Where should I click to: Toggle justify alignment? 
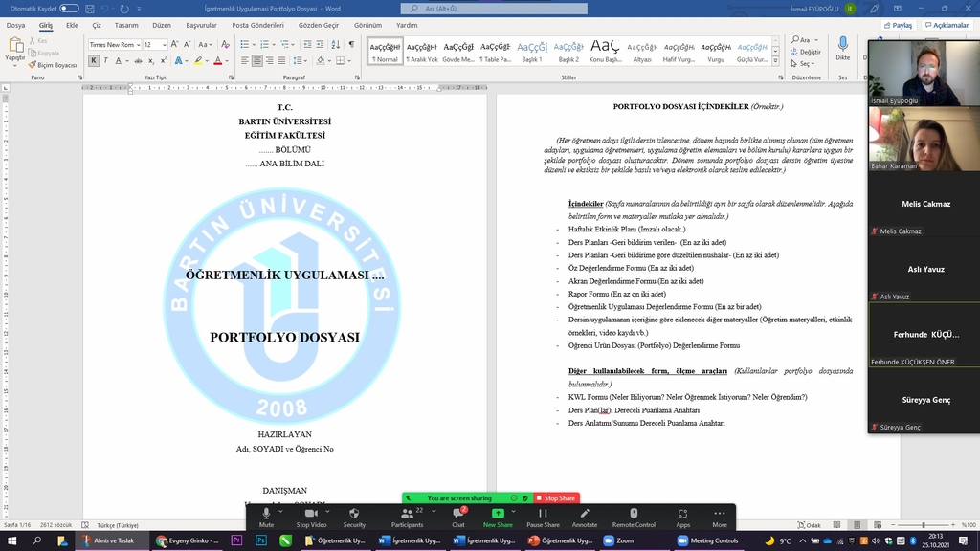click(282, 60)
